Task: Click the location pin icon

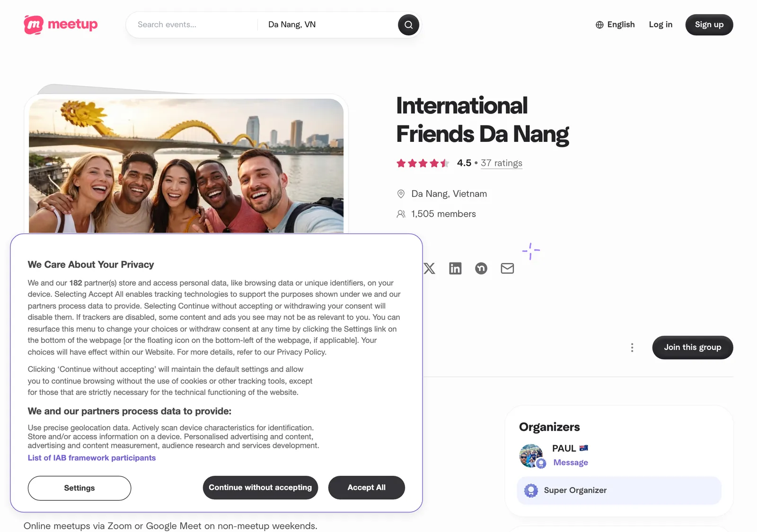Action: click(x=401, y=194)
